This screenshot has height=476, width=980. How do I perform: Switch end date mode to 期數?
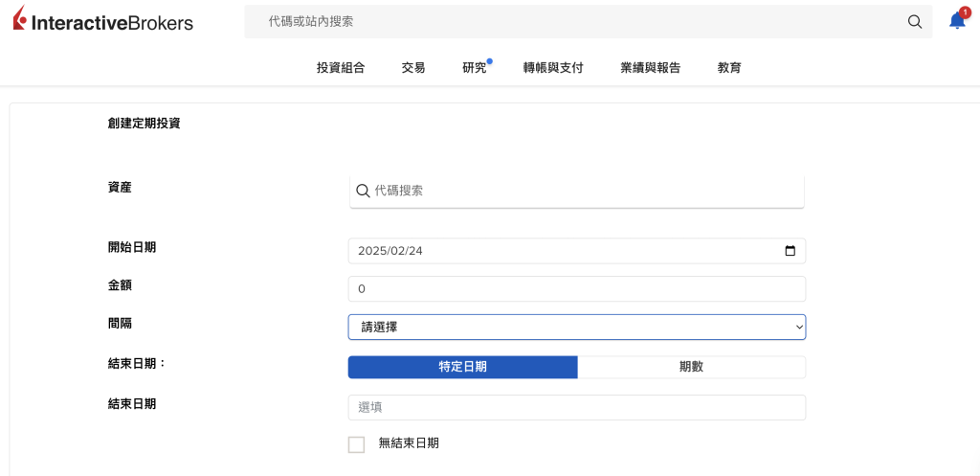pos(691,367)
